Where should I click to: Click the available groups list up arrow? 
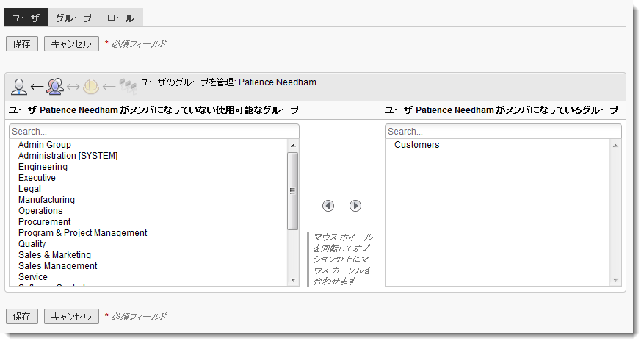pyautogui.click(x=293, y=146)
